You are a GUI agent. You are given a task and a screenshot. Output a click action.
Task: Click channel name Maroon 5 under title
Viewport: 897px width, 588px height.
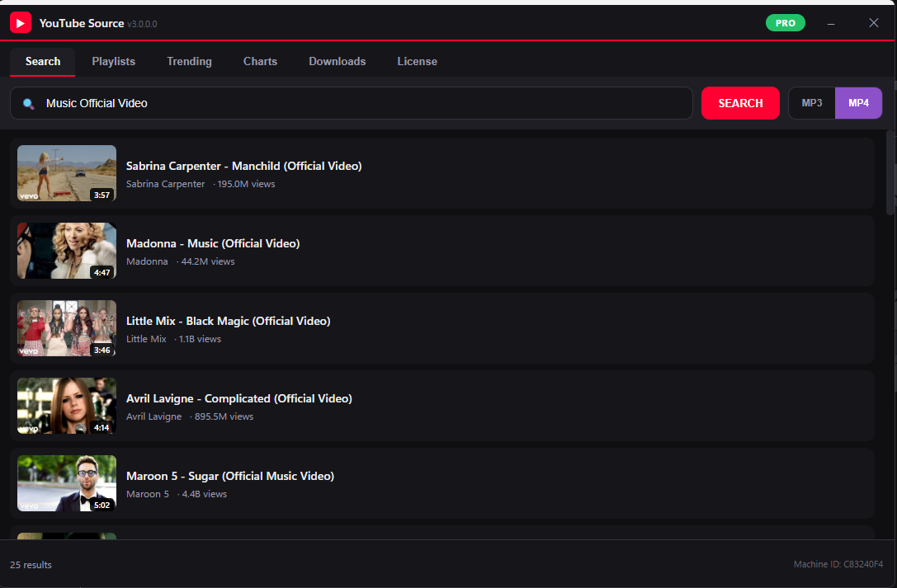click(x=148, y=494)
